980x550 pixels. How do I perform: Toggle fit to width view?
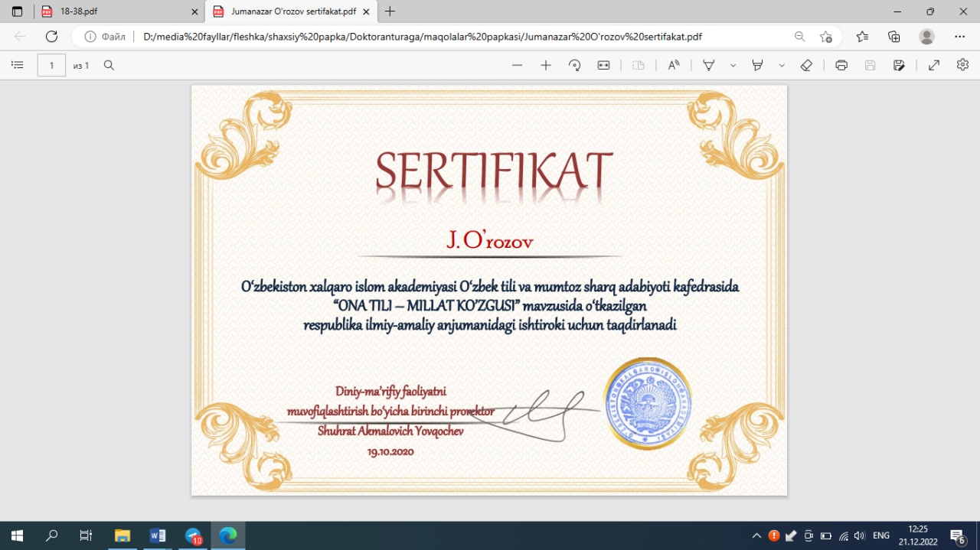pos(604,66)
